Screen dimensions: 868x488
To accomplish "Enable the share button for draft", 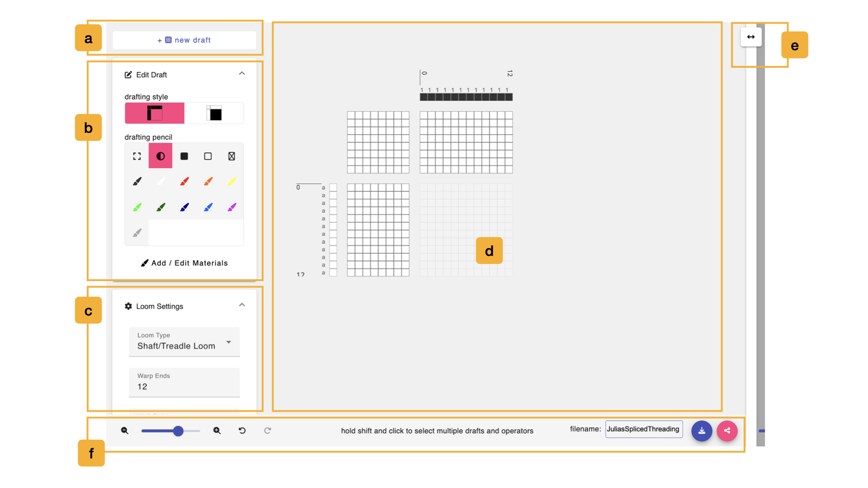I will [727, 430].
